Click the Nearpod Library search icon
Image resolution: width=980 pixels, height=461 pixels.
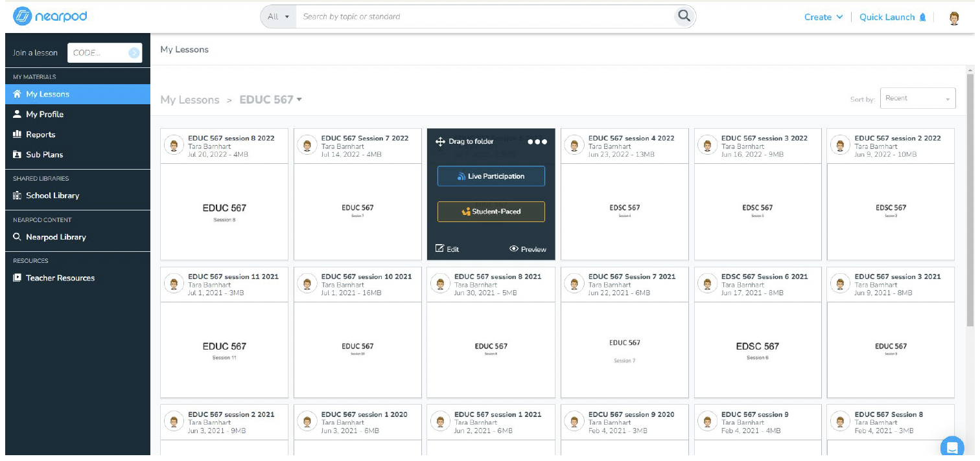[x=17, y=237]
